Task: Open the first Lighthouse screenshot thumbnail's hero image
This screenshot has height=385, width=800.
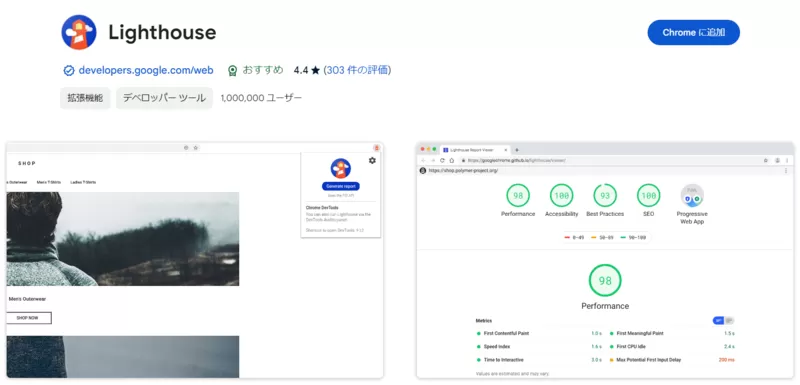Action: (122, 239)
